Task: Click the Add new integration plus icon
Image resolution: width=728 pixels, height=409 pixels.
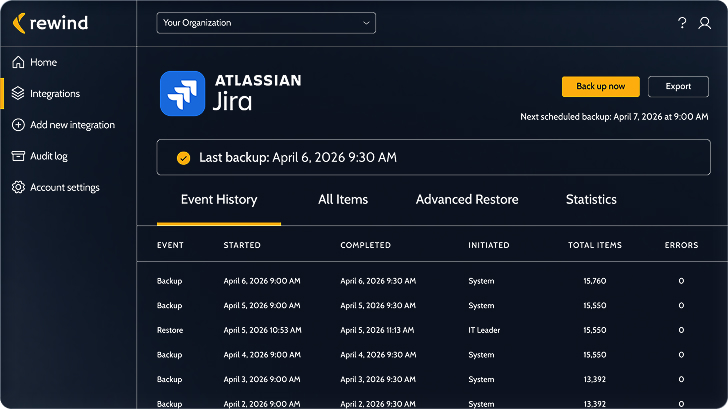Action: (18, 125)
